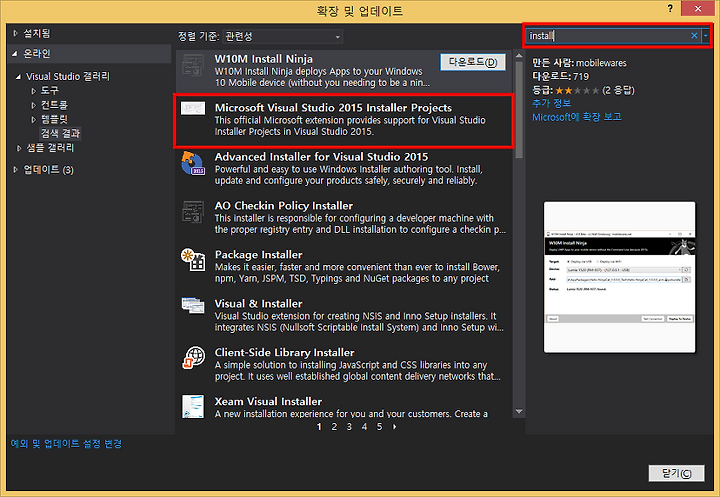This screenshot has height=497, width=720.
Task: Select W10M Install Ninja title
Action: point(264,59)
